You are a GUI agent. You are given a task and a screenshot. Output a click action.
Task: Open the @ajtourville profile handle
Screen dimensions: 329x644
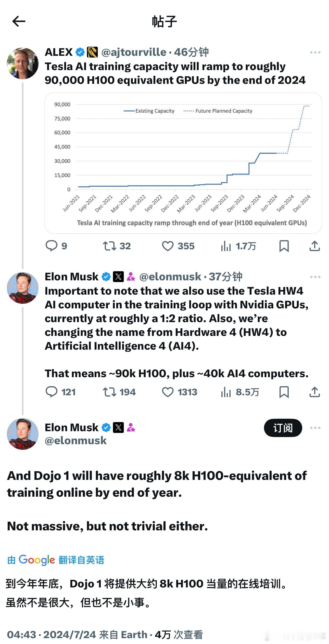[x=134, y=52]
